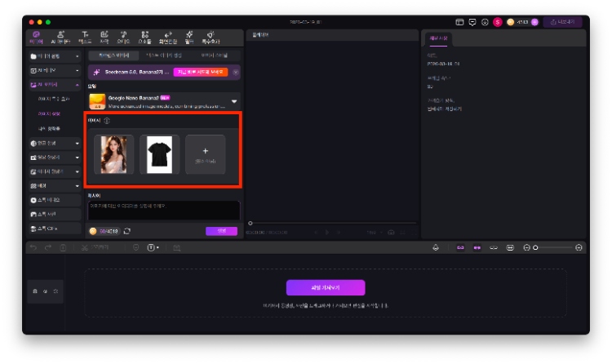Viewport: 612px width, 364px height.
Task: Open the Text (텍스트) tool tab
Action: click(85, 37)
